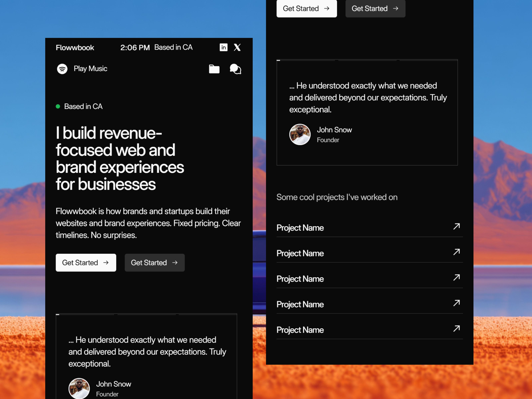Open the fourth Project Name row title

[300, 304]
